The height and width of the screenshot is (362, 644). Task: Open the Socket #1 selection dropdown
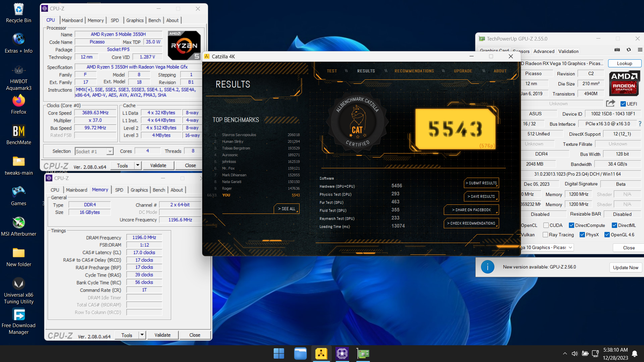[x=94, y=152]
